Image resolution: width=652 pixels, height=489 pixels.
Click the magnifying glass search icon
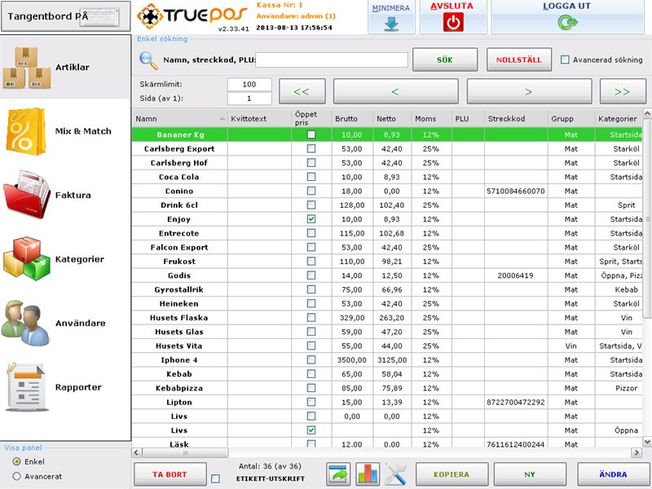point(148,61)
